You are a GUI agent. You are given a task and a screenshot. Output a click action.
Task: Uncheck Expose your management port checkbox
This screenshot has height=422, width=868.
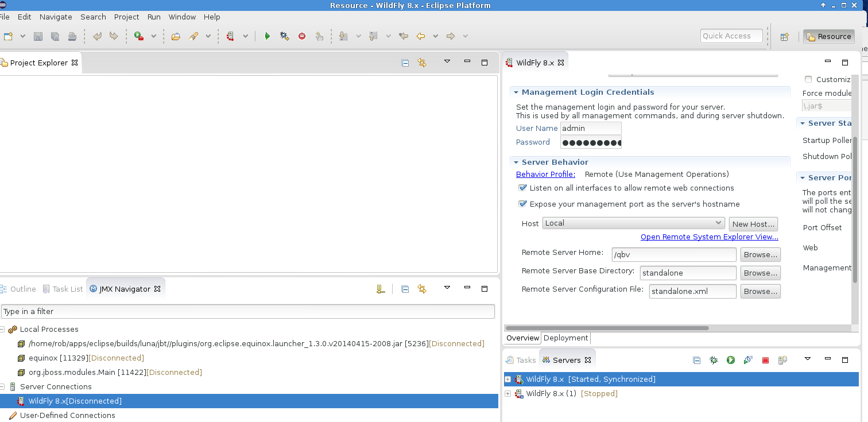(522, 204)
